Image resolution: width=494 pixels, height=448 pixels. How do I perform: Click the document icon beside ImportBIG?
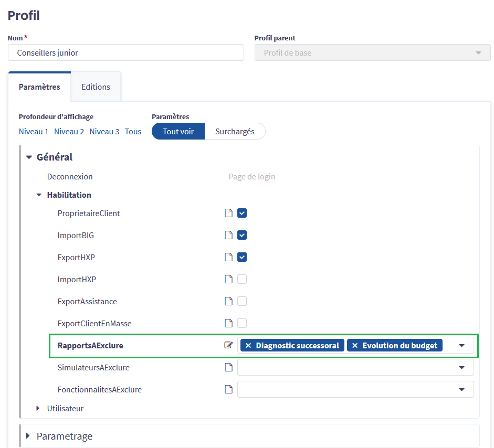point(228,235)
